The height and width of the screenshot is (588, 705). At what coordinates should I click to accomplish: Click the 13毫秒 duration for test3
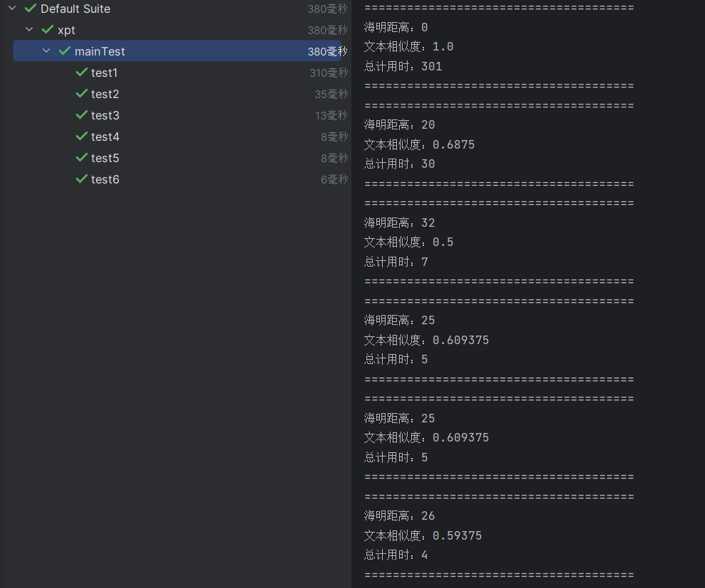click(x=332, y=115)
